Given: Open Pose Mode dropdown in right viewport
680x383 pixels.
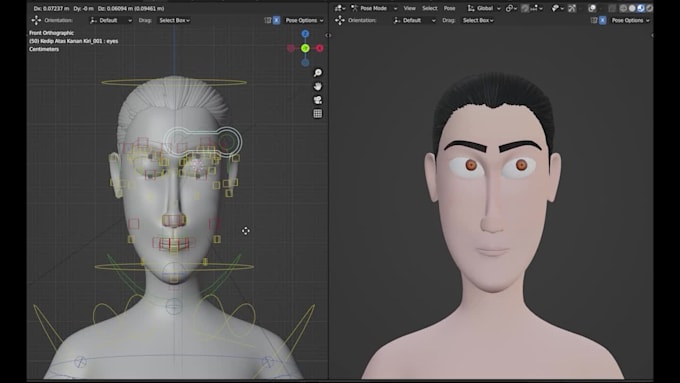Looking at the screenshot, I should 374,8.
